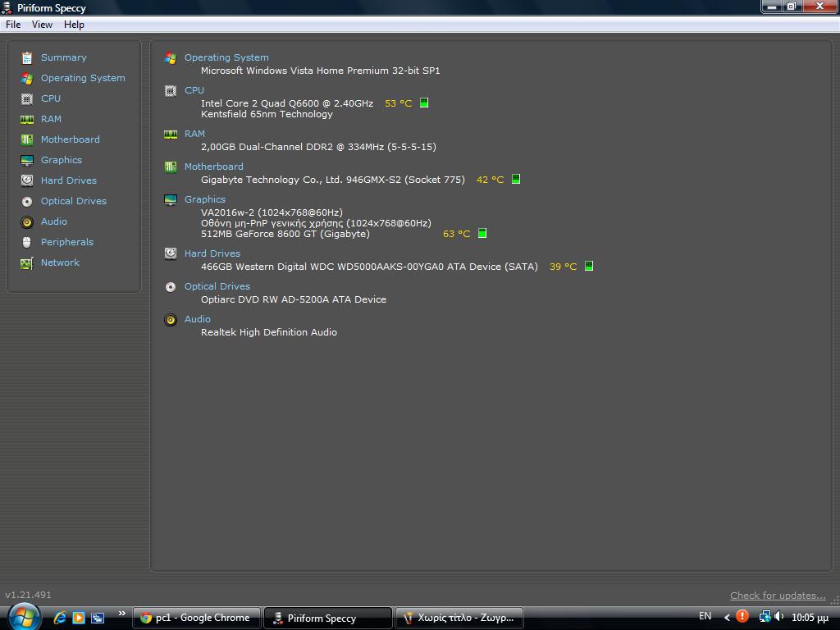Image resolution: width=840 pixels, height=630 pixels.
Task: Click the monitor icon beside Graphics heading in main panel
Action: pyautogui.click(x=171, y=200)
